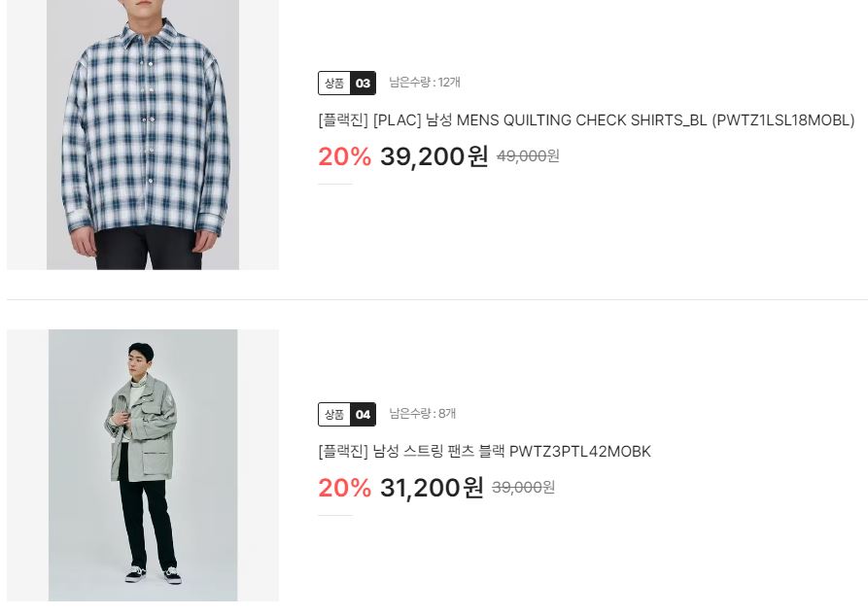Open 남성 스트링 팬츠 블랙 product title
Image resolution: width=868 pixels, height=615 pixels.
(484, 451)
